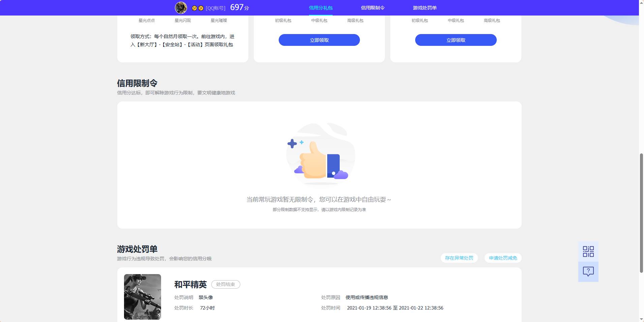644x322 pixels.
Task: Click 高级礼包 in the right card
Action: pos(492,21)
